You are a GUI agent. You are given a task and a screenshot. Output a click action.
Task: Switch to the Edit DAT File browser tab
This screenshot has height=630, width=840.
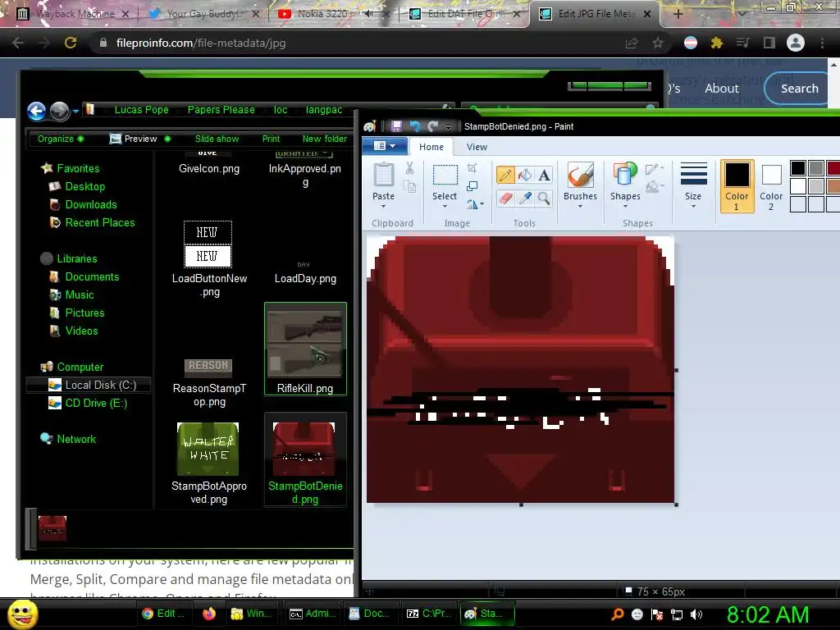(464, 14)
